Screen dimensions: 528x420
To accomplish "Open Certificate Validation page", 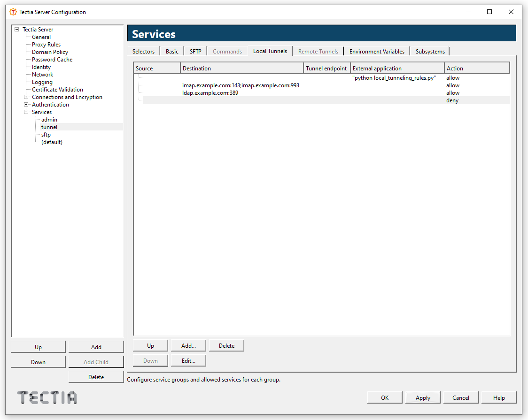I will click(57, 90).
